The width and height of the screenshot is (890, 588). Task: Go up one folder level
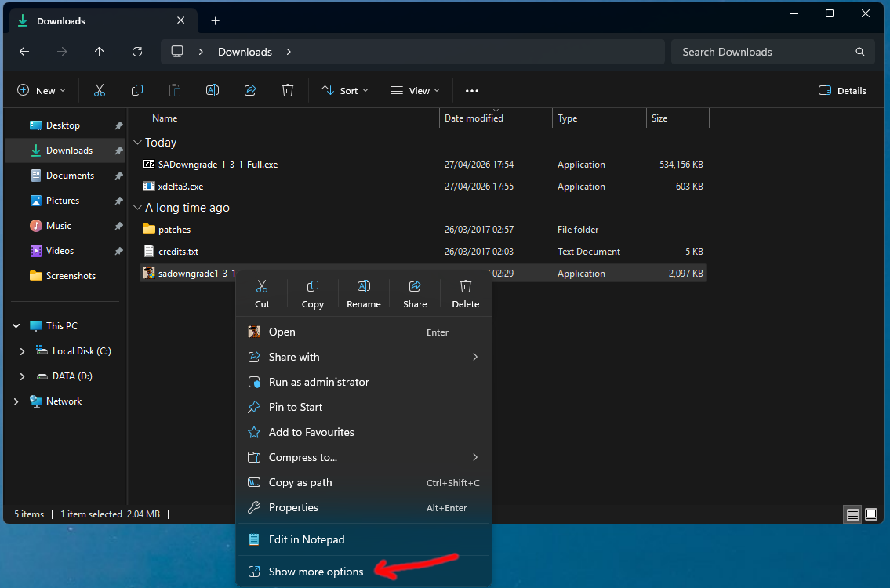pyautogui.click(x=100, y=52)
